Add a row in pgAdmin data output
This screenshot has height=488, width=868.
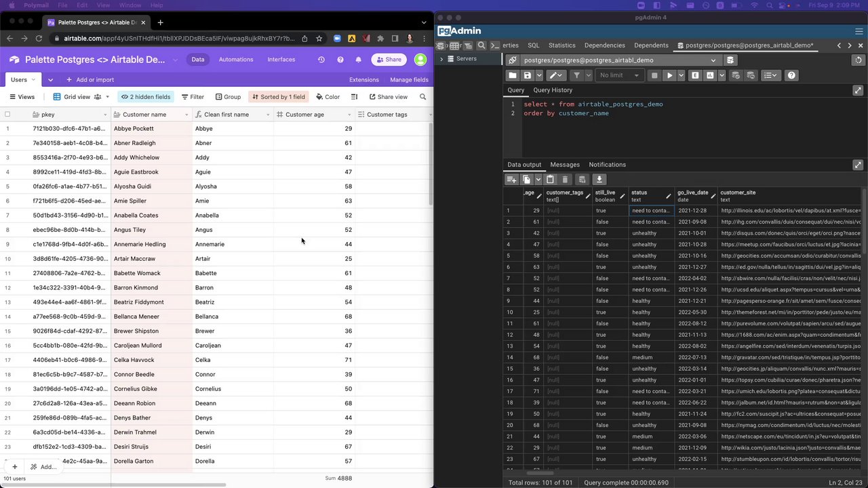(x=512, y=180)
